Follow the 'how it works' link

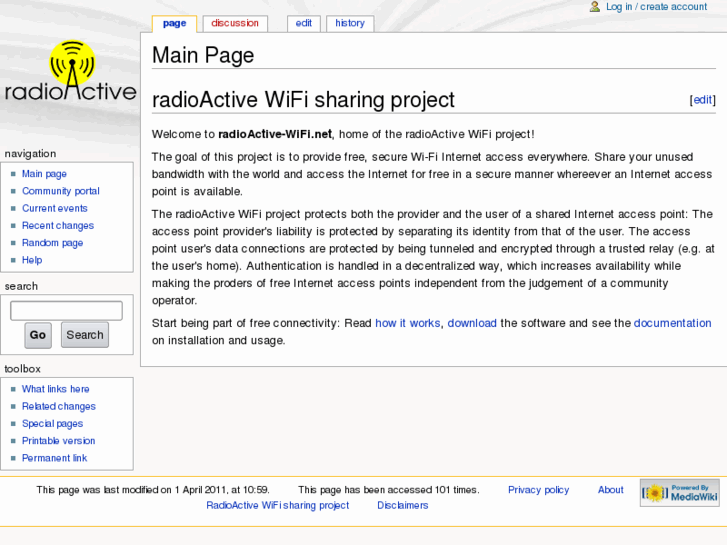coord(408,323)
